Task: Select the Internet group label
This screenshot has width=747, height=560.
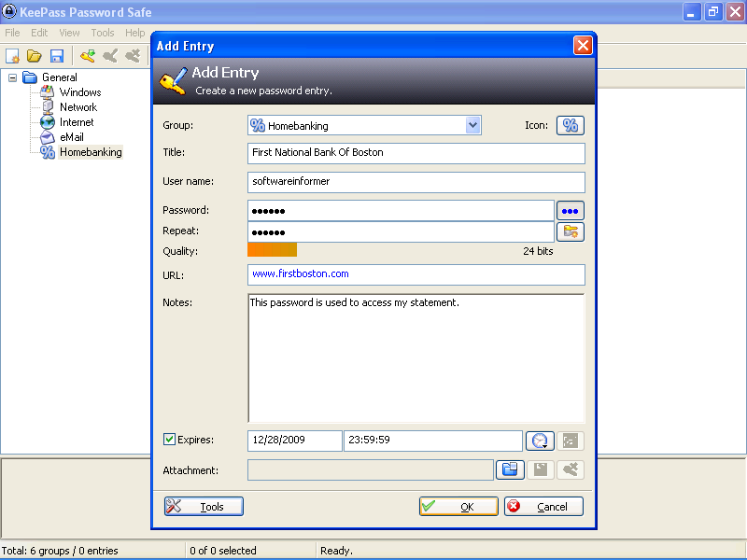Action: pyautogui.click(x=77, y=122)
